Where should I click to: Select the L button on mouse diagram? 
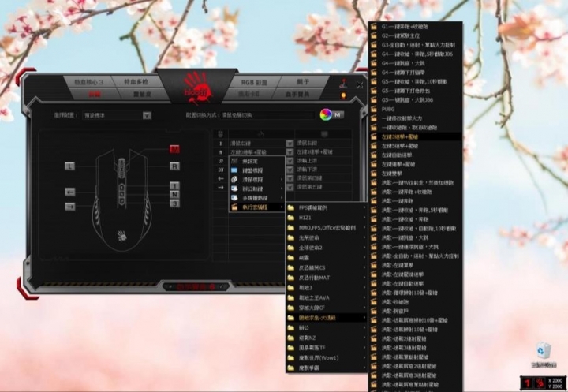pyautogui.click(x=69, y=166)
